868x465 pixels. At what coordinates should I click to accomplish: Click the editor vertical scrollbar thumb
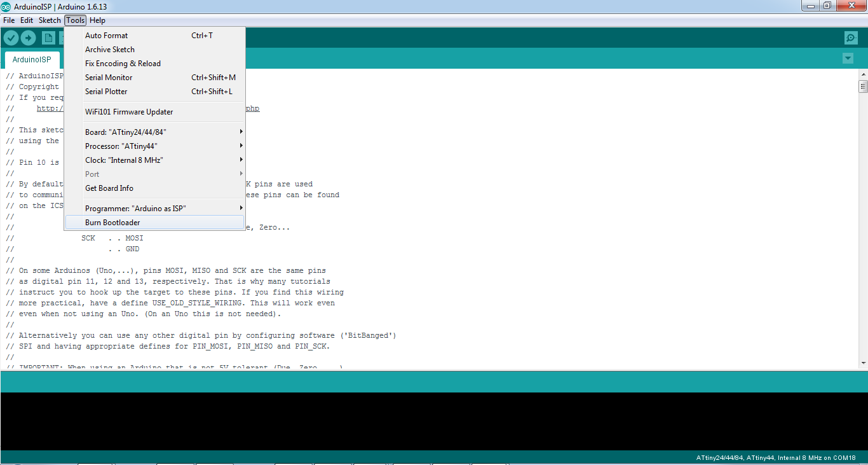click(x=863, y=87)
